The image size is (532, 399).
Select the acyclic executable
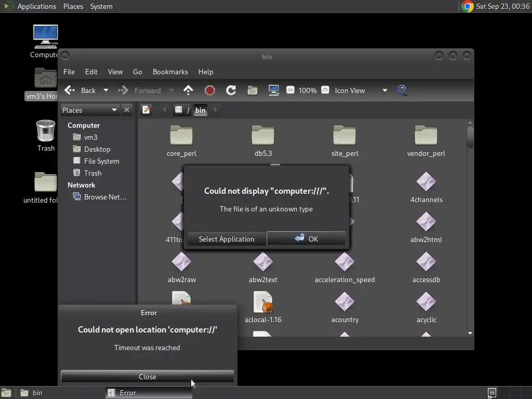(x=426, y=308)
